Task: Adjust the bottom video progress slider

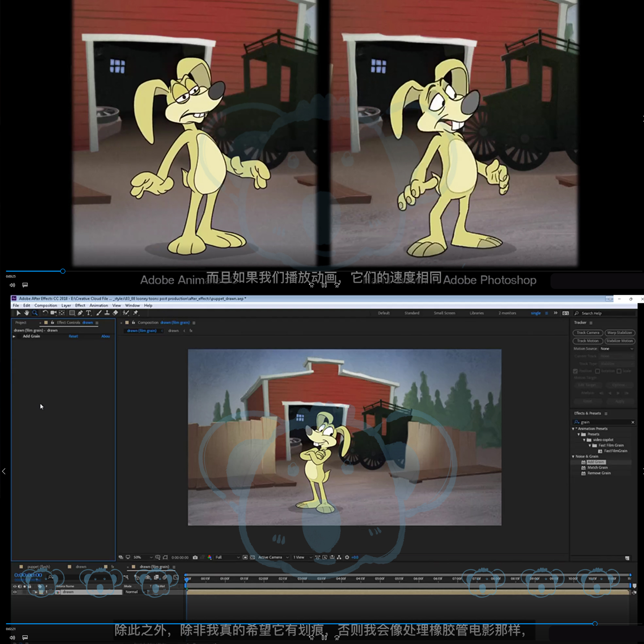Action: (595, 623)
